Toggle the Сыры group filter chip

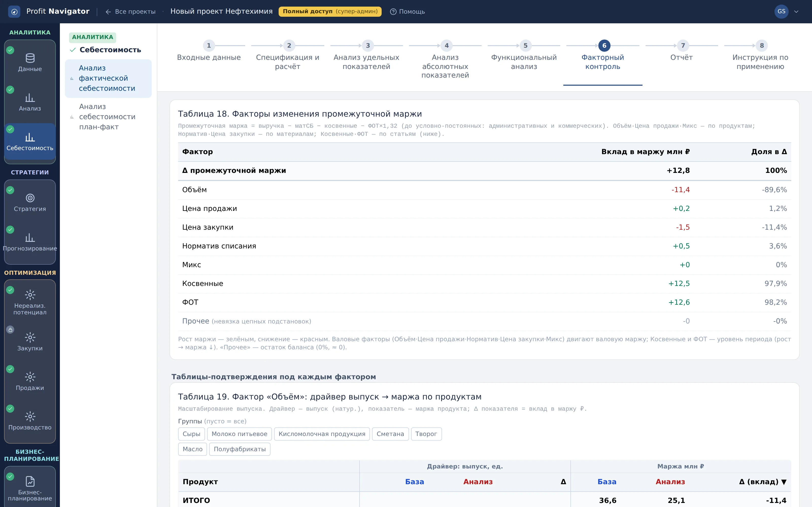[191, 434]
